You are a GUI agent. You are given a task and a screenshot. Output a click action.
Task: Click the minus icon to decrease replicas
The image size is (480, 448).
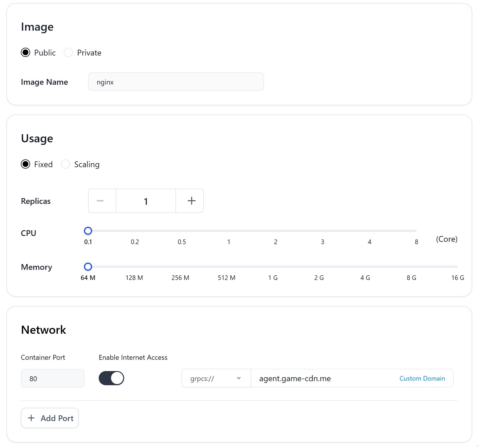[100, 201]
